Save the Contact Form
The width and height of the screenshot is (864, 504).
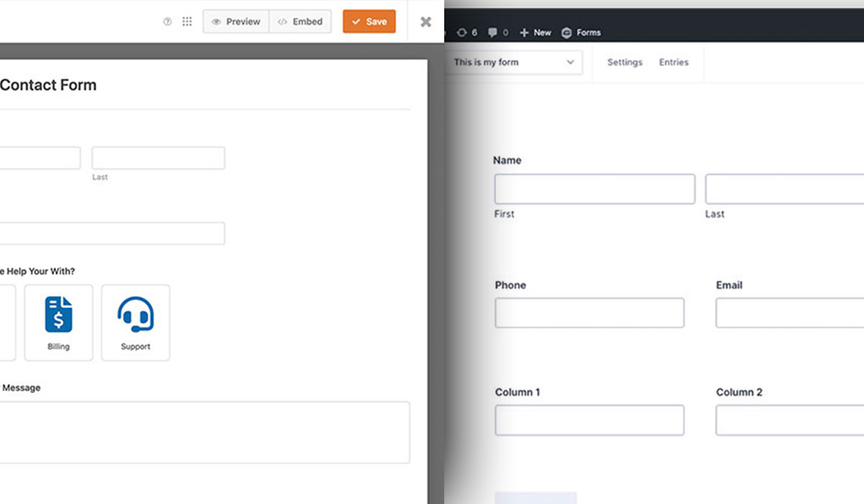tap(369, 22)
